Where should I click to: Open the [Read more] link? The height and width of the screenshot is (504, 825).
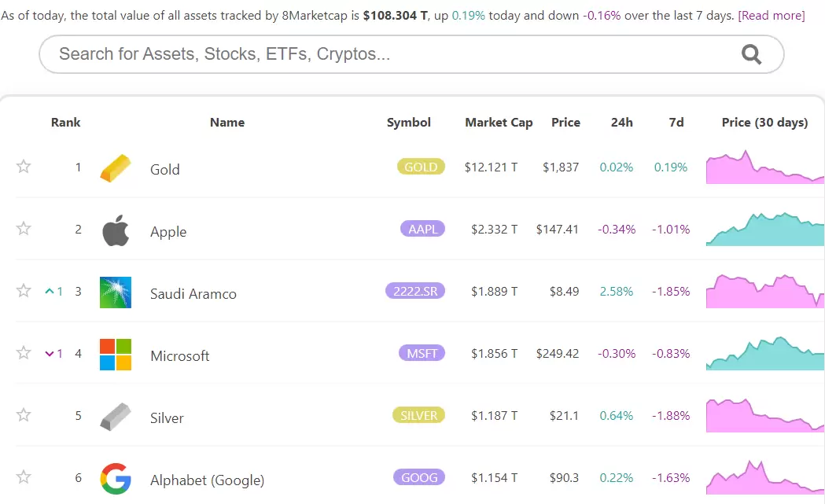[x=772, y=16]
